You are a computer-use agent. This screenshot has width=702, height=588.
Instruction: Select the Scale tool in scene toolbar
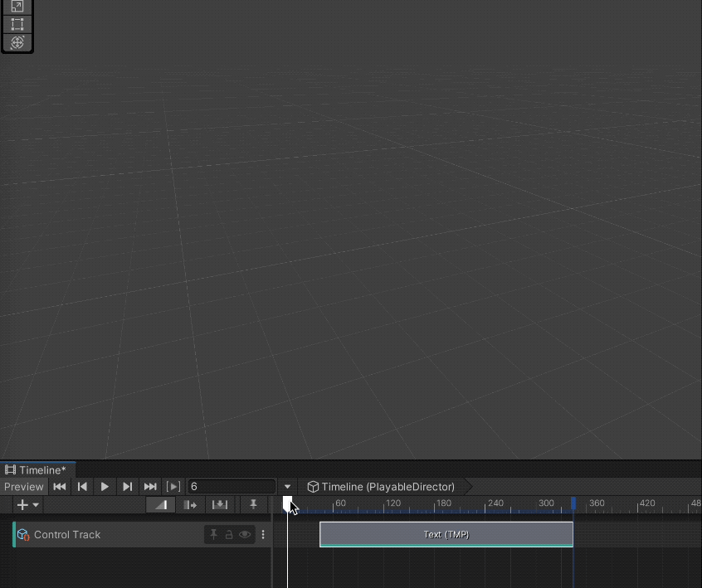pos(17,7)
